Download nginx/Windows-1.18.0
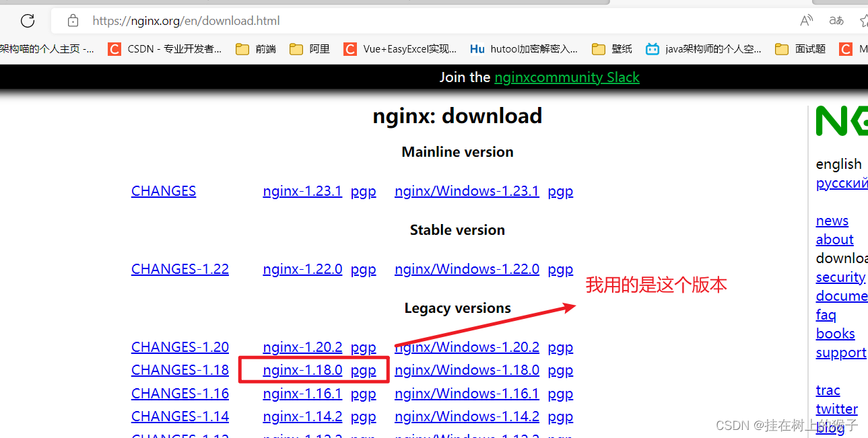This screenshot has height=438, width=868. [467, 370]
